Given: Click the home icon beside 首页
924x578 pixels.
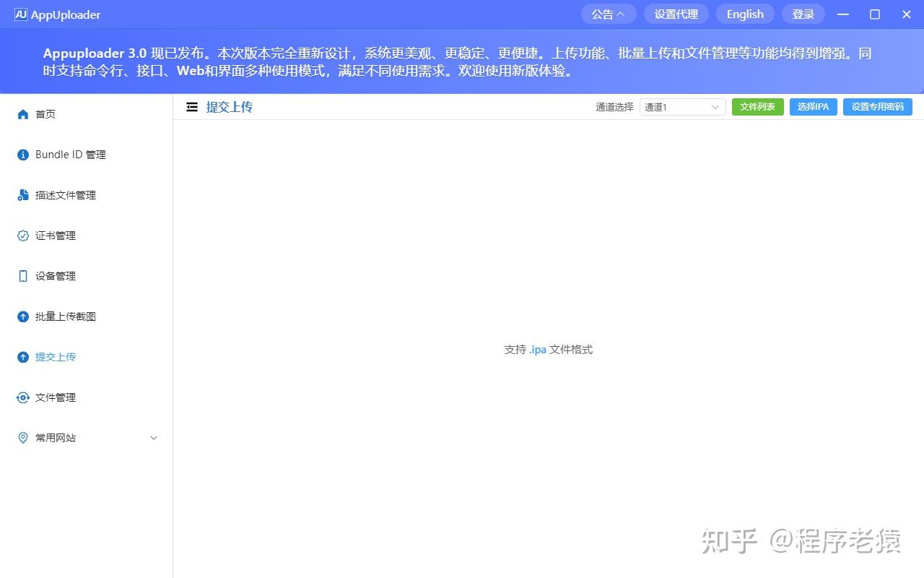Looking at the screenshot, I should tap(23, 114).
